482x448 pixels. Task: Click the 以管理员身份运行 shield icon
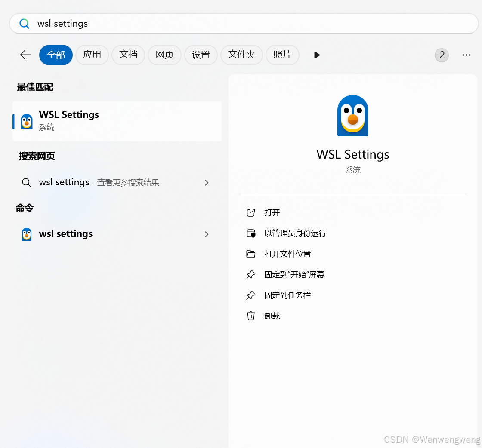pos(251,233)
